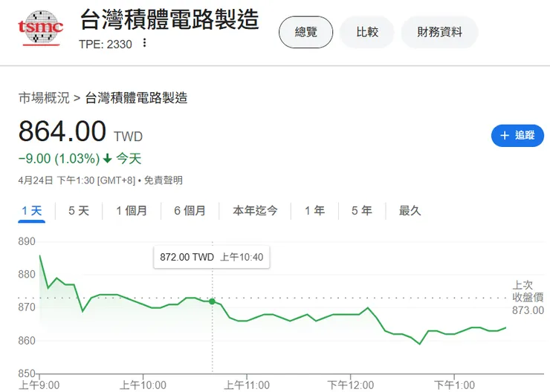Open the three-dot more options menu
Screen dimensions: 550x392
[144, 43]
